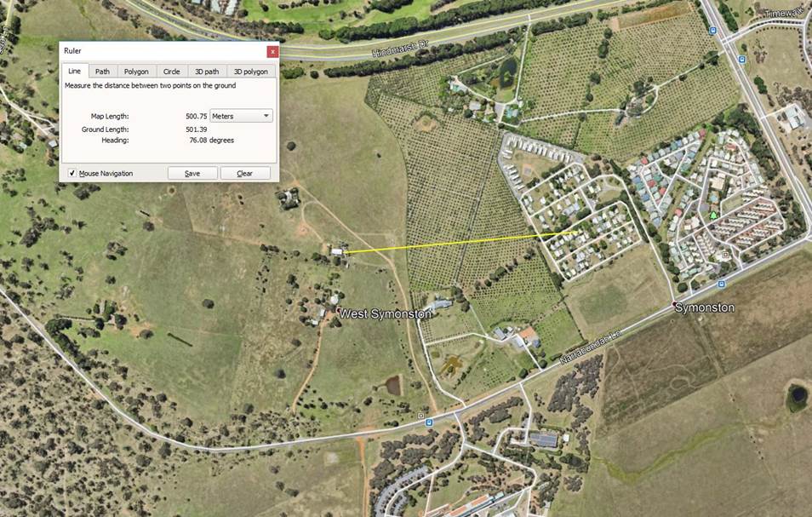Click the eastern endpoint of the yellow ruler line
The height and width of the screenshot is (517, 812).
click(x=577, y=233)
